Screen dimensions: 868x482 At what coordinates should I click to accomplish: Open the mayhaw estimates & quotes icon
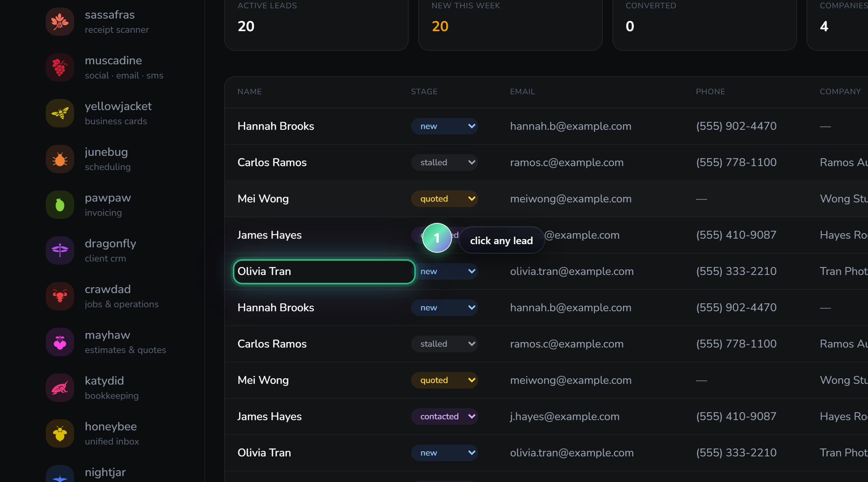point(60,342)
